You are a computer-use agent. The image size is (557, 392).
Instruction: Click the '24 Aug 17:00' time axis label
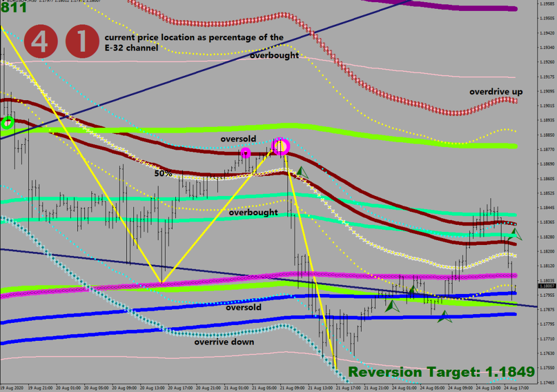[515, 388]
